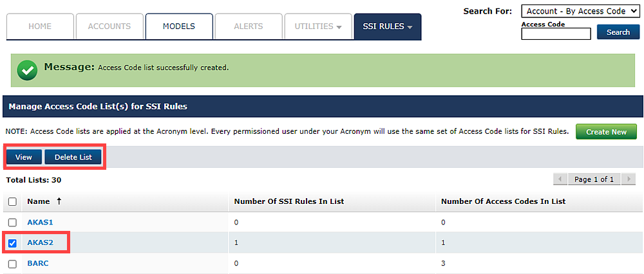Expand the Utilities menu

[318, 26]
